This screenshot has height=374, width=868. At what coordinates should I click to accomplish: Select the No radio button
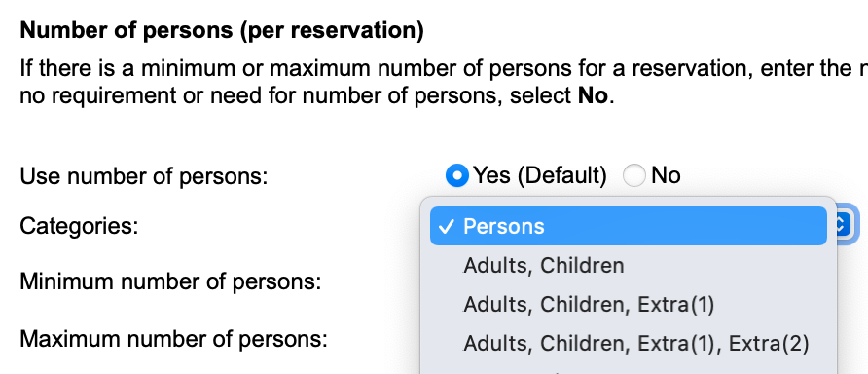(x=634, y=175)
